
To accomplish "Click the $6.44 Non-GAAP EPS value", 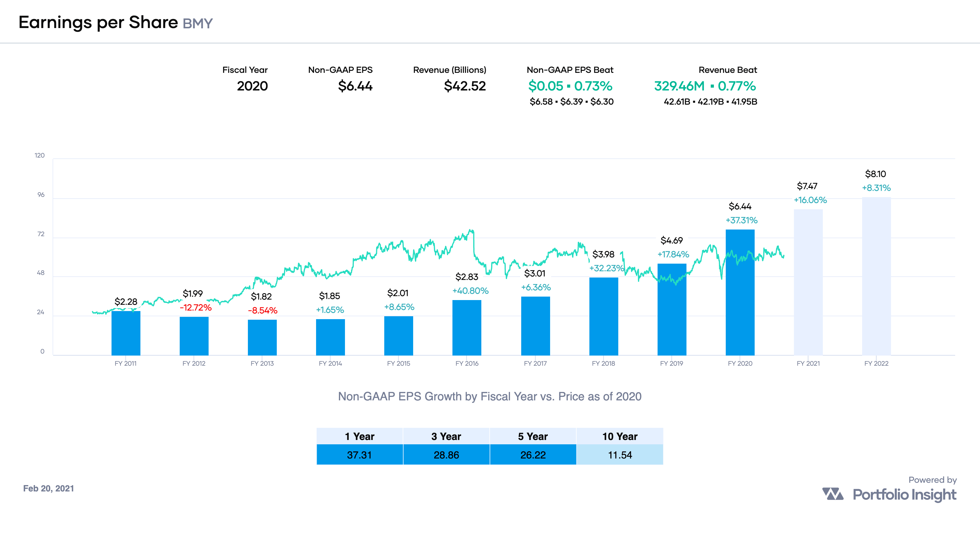I will (x=355, y=86).
